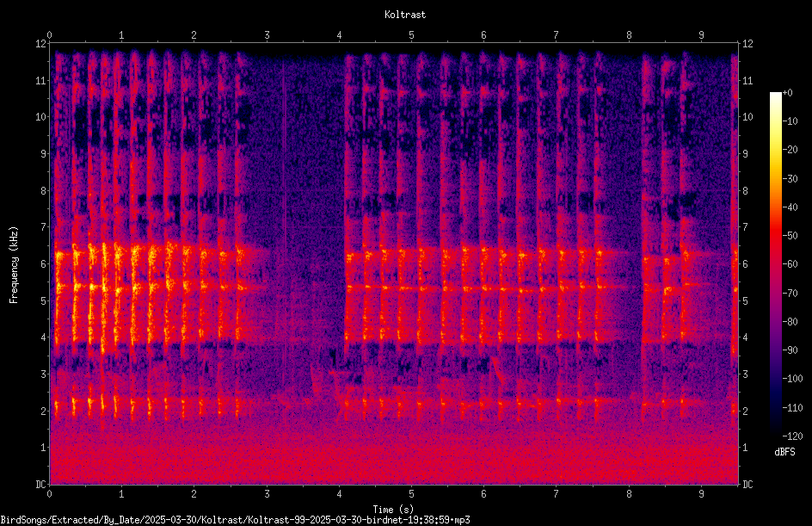The width and height of the screenshot is (812, 526).
Task: Select 3 on the top time axis
Action: [267, 35]
